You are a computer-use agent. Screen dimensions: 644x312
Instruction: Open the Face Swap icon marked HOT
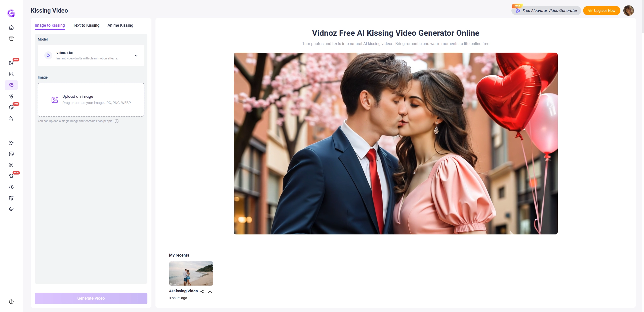pos(11,107)
